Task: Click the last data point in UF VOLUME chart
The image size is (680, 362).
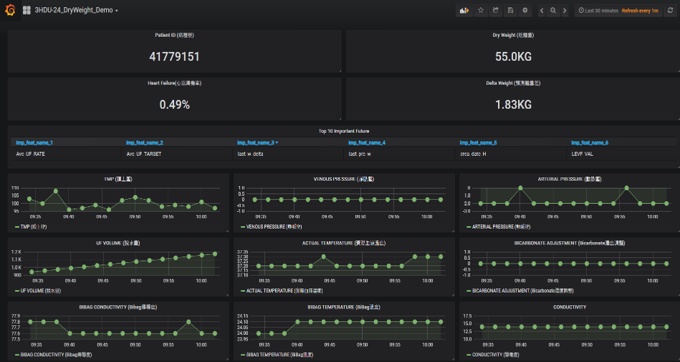Action: (x=215, y=254)
